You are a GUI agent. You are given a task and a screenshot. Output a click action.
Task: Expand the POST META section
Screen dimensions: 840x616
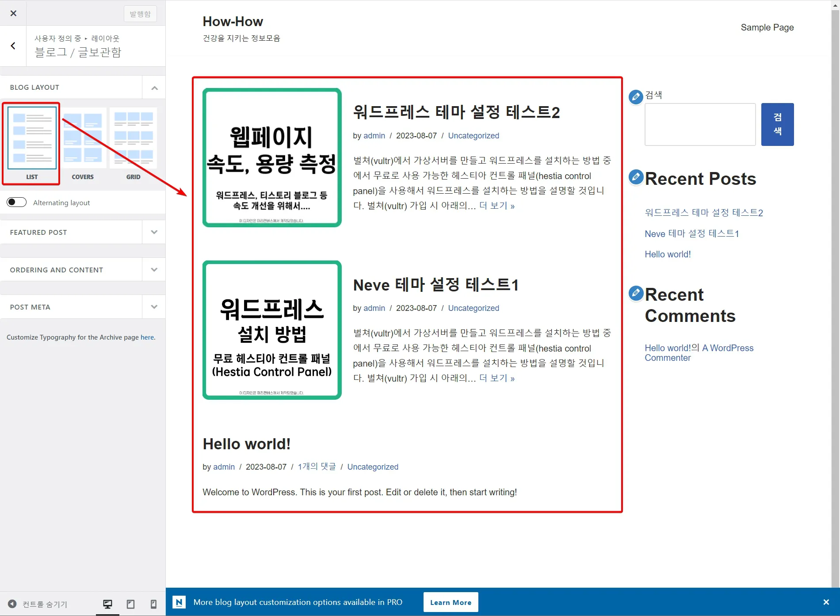click(x=154, y=306)
